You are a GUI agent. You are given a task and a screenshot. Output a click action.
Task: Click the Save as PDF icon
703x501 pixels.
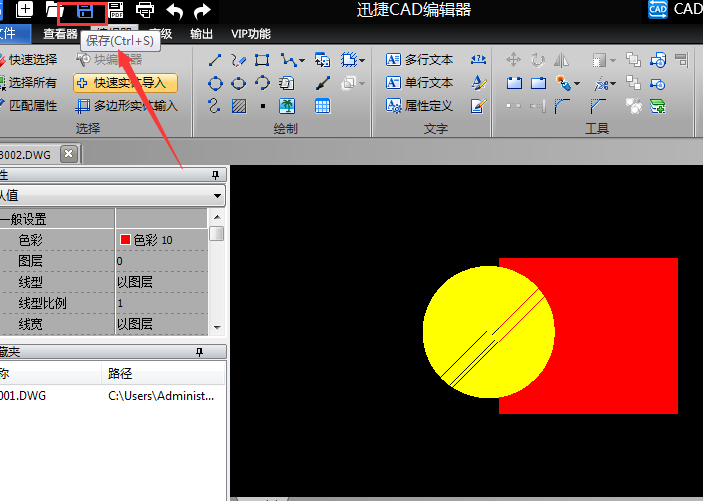pos(116,10)
